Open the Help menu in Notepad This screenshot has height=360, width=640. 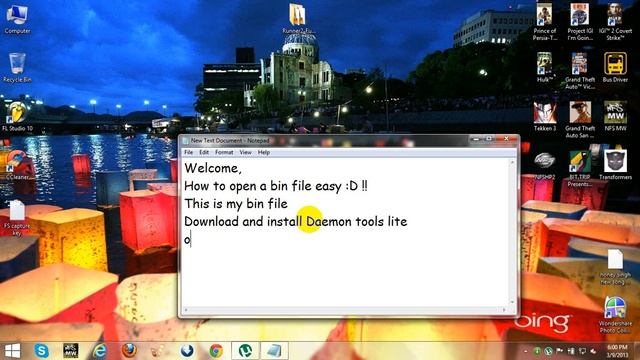point(264,152)
